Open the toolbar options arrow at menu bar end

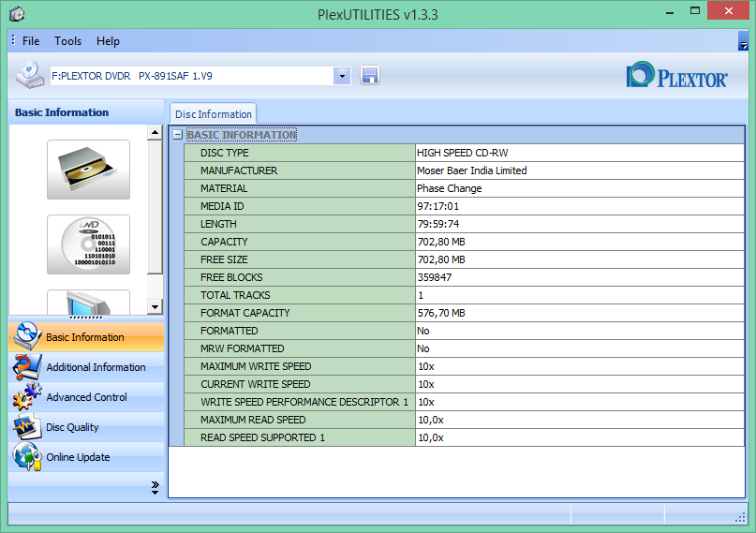[743, 41]
